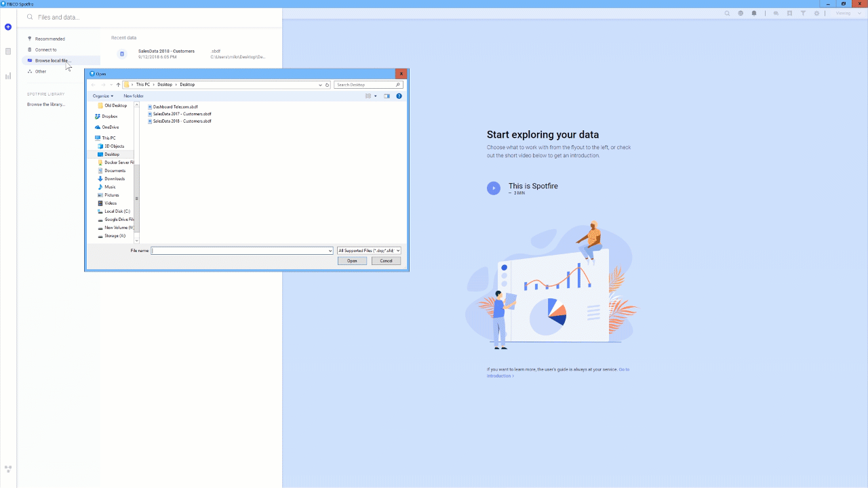
Task: Click the navigation pane scroll down arrow
Action: click(136, 241)
